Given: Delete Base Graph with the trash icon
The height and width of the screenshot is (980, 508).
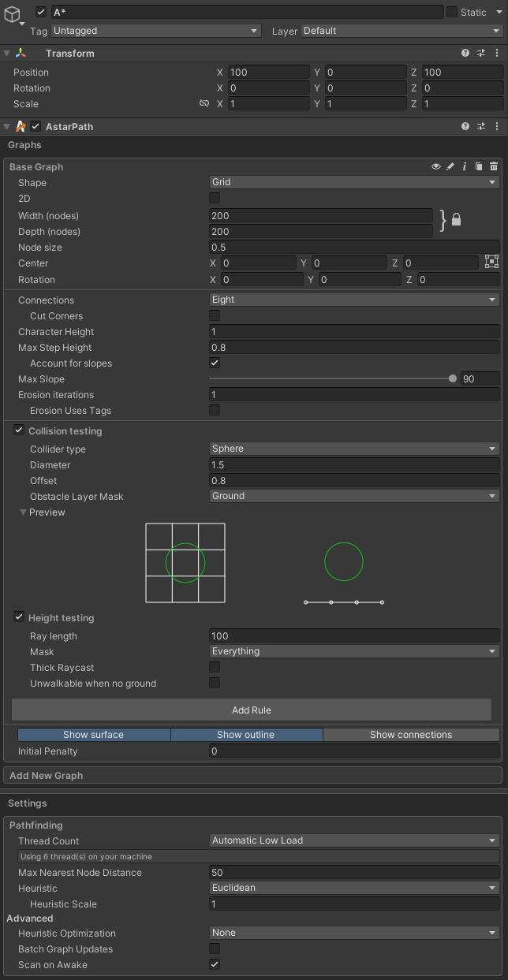Looking at the screenshot, I should click(494, 166).
